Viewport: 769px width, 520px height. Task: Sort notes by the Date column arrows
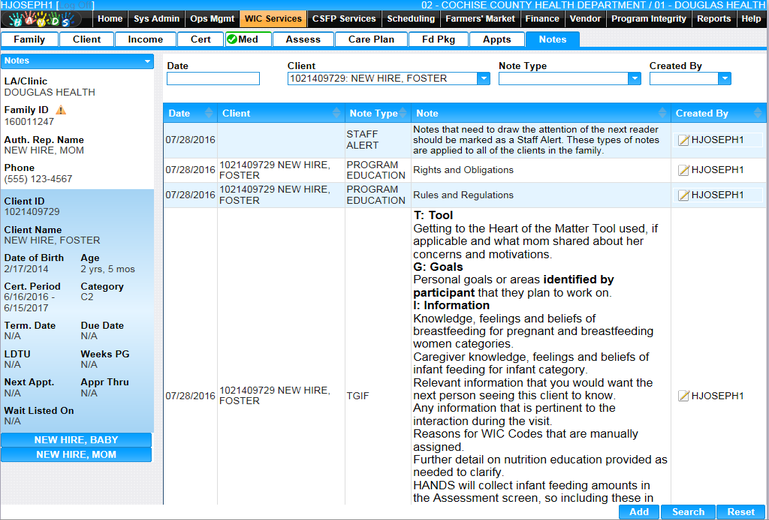tap(209, 114)
